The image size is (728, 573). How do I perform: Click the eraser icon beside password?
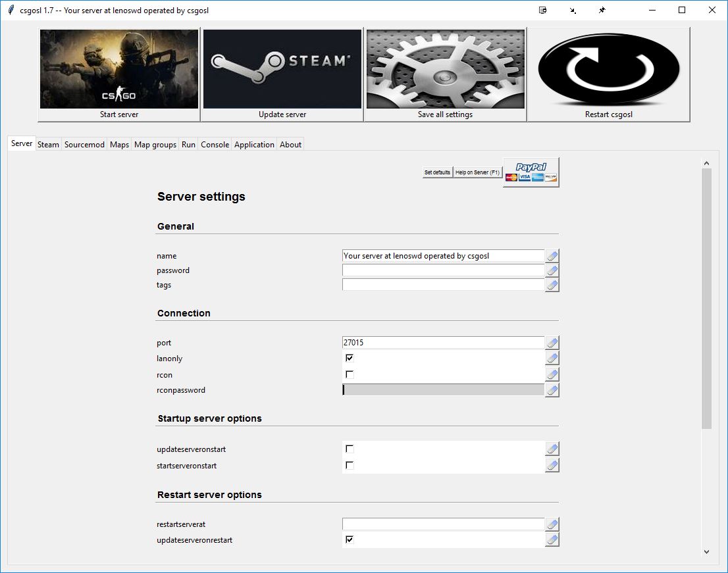(x=552, y=270)
